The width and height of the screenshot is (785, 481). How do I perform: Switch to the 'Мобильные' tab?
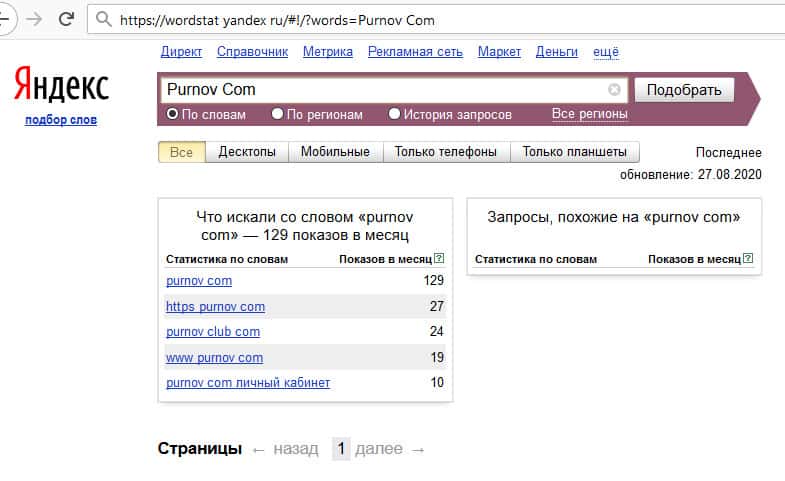pos(337,152)
